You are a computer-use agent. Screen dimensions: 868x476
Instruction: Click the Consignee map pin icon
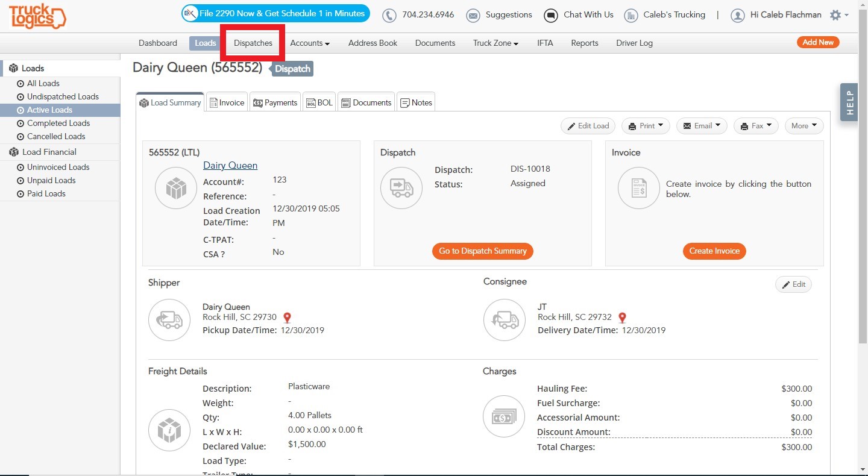pos(623,318)
